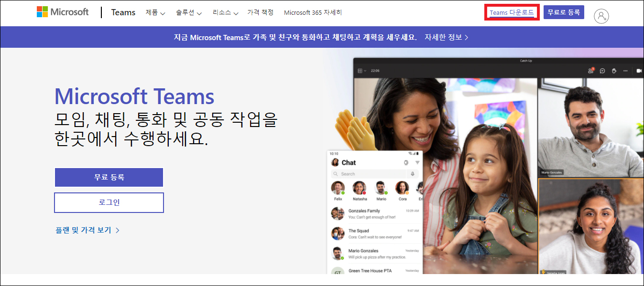The height and width of the screenshot is (286, 644).
Task: Select Mario's avatar in Chat contacts row
Action: [381, 188]
